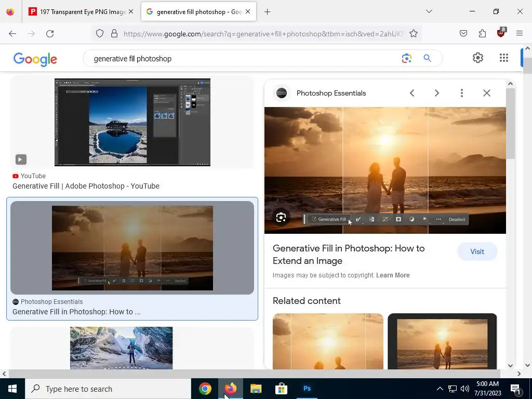The width and height of the screenshot is (532, 399).
Task: Click the site padlock security icon
Action: 114,34
